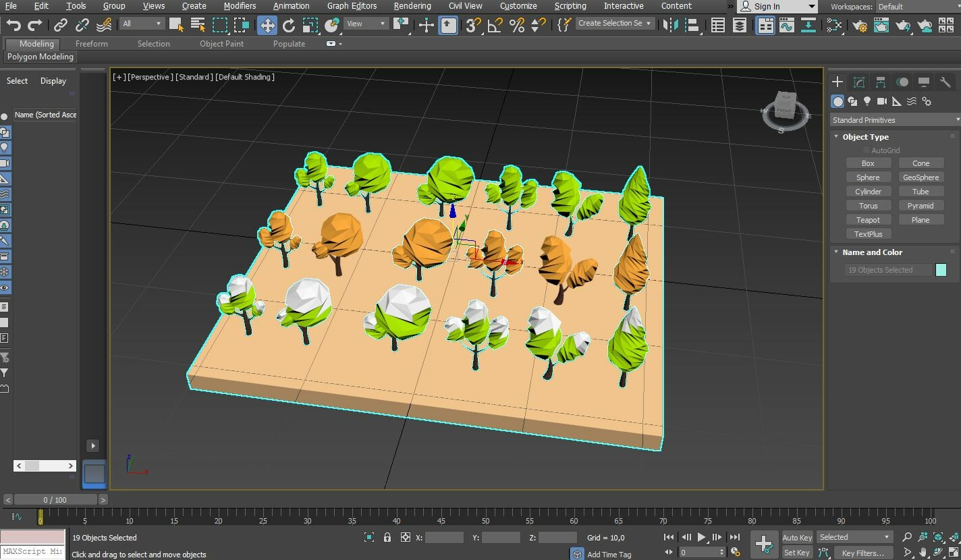Click the Teapot primitive button

(x=869, y=219)
